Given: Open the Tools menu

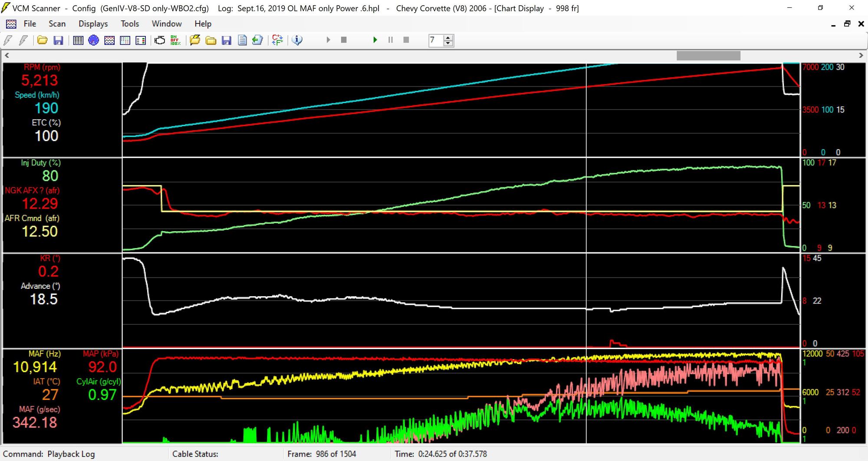Looking at the screenshot, I should (130, 24).
